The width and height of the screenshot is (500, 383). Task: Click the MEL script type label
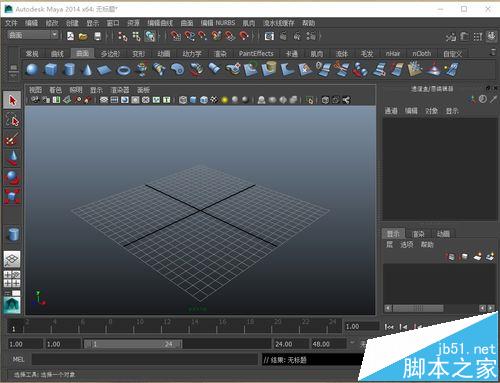(x=18, y=359)
